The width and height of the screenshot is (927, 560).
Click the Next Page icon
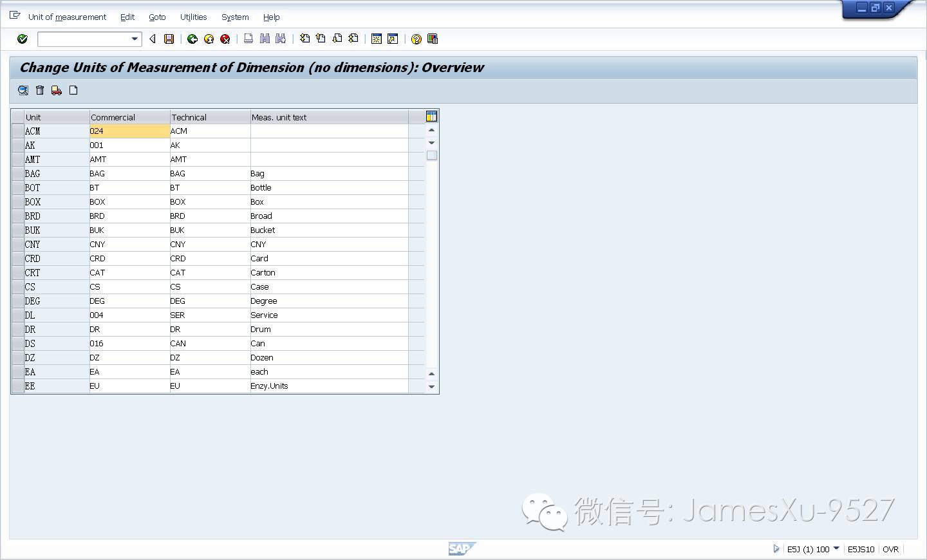[x=337, y=39]
